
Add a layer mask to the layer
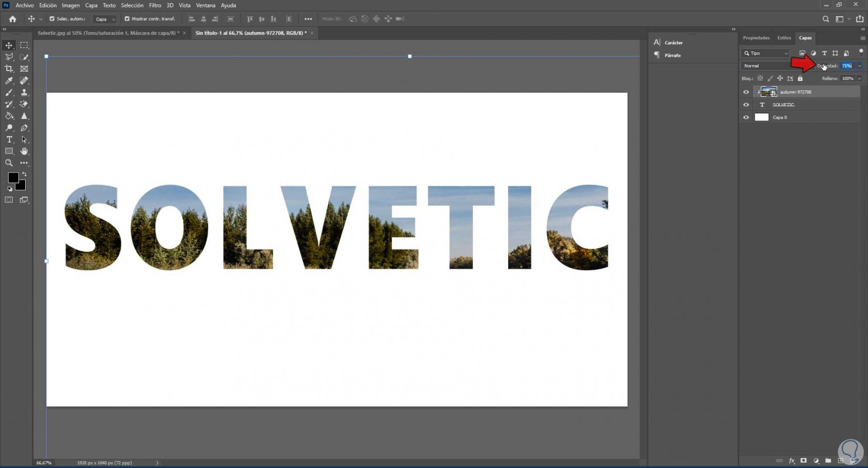coord(803,461)
